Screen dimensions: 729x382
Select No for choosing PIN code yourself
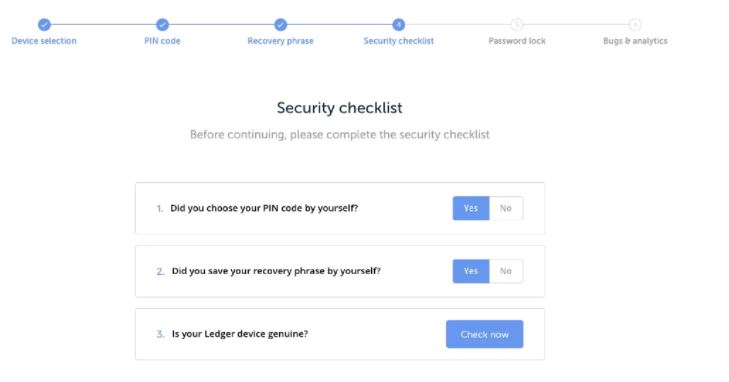(x=506, y=208)
